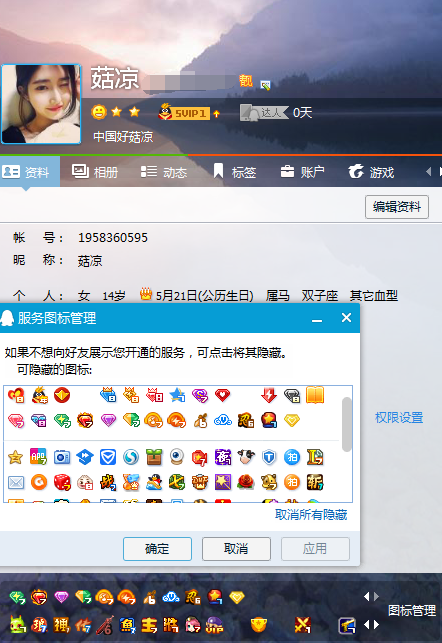Switch to the 相册 tab
The width and height of the screenshot is (442, 643).
pos(95,172)
